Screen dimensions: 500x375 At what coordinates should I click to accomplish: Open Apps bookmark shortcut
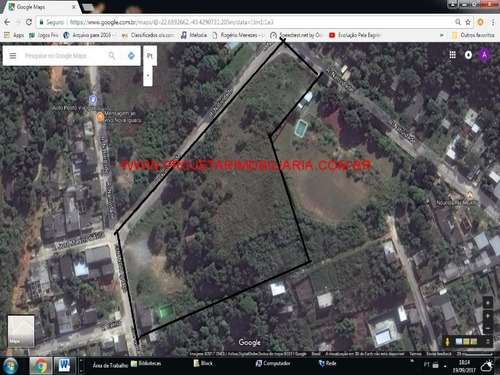14,35
